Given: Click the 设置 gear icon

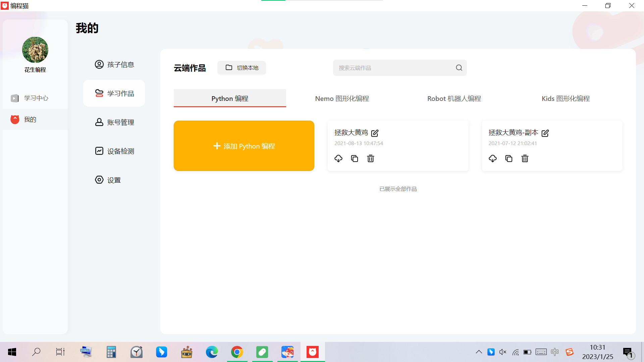Looking at the screenshot, I should (99, 180).
